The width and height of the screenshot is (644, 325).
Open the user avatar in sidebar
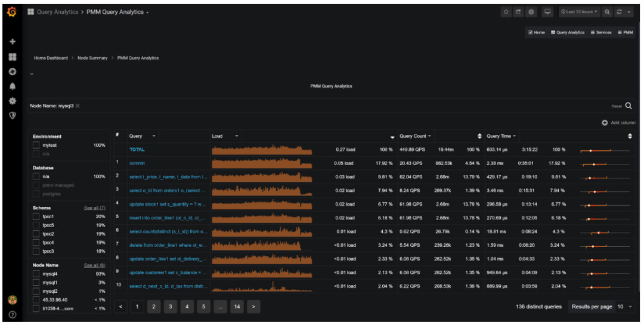[13, 300]
